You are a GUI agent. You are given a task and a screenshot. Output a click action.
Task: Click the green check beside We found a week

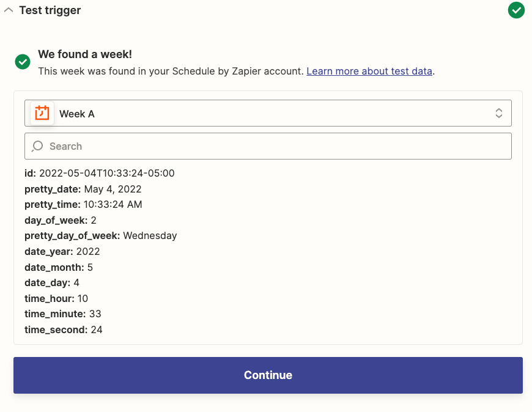coord(23,62)
